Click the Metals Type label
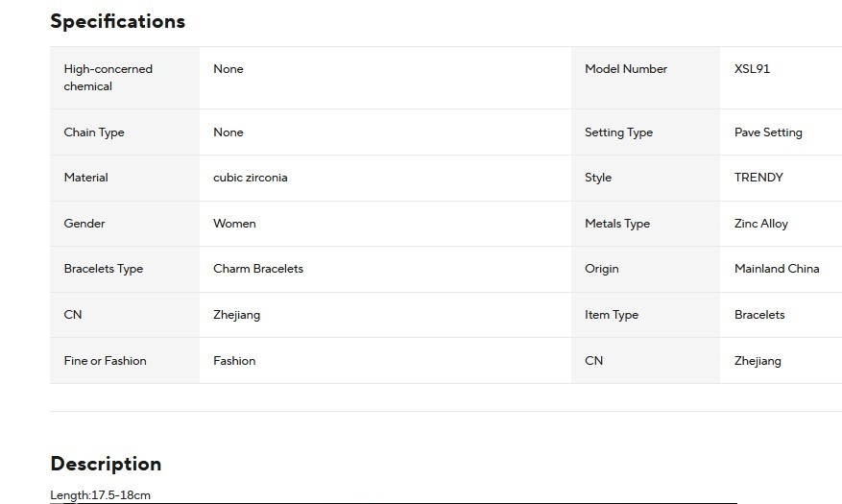This screenshot has height=504, width=842. click(x=617, y=224)
